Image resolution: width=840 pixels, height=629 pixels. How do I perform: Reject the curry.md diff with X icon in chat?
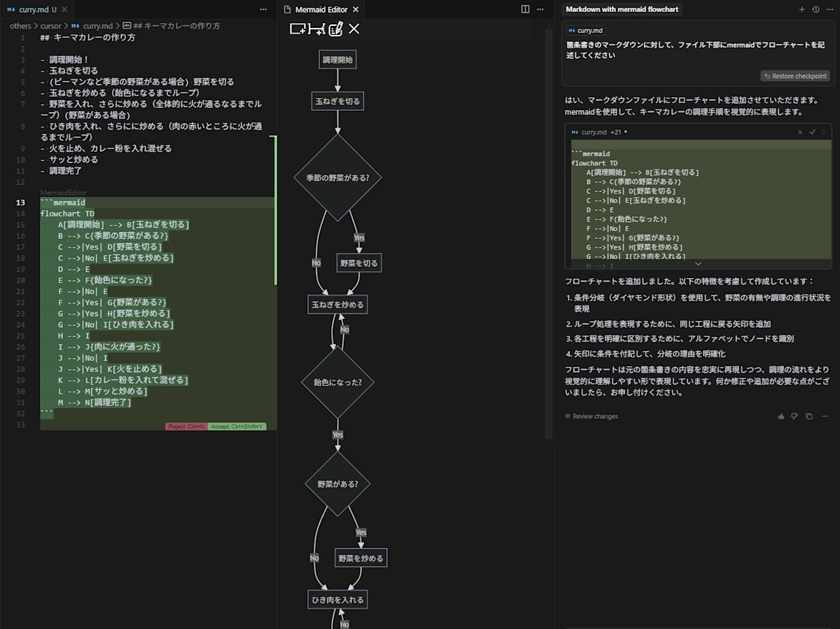[x=801, y=132]
